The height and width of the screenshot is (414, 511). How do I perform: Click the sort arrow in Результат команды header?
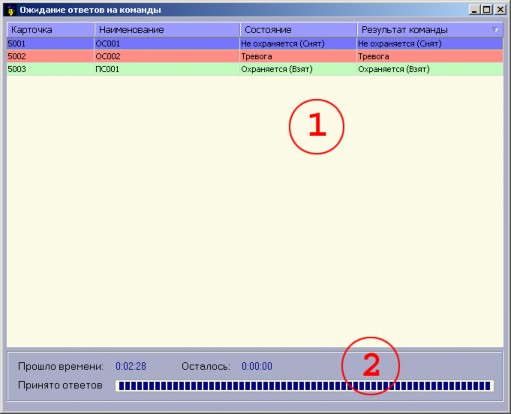[496, 30]
